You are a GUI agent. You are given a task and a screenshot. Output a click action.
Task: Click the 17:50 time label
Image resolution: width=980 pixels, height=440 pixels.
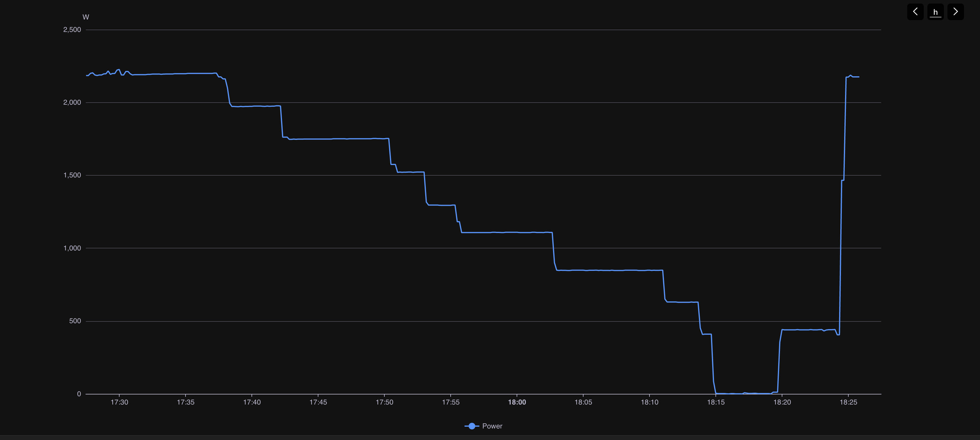point(385,402)
